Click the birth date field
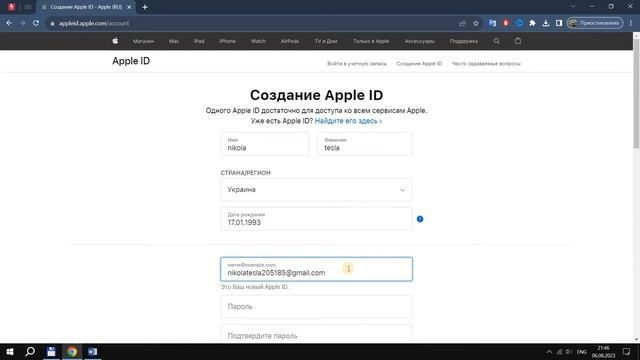This screenshot has height=360, width=640. click(316, 219)
